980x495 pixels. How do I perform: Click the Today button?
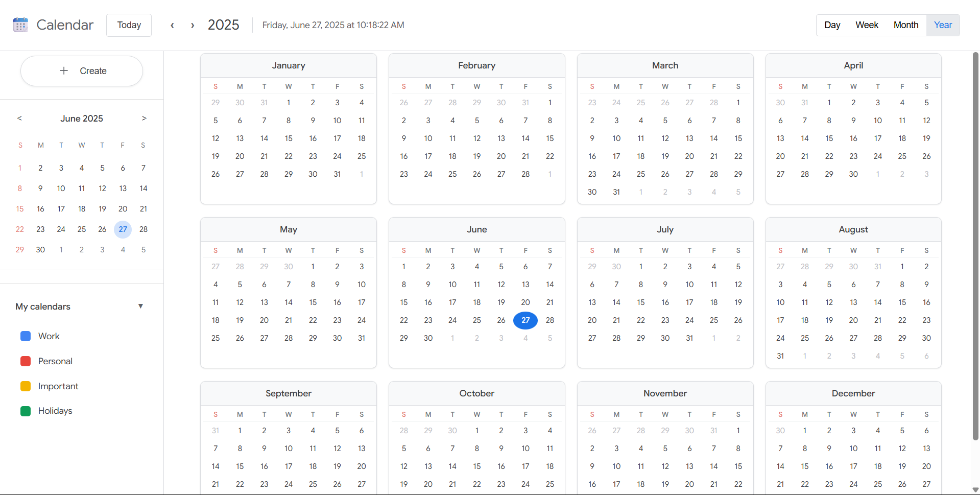click(129, 25)
